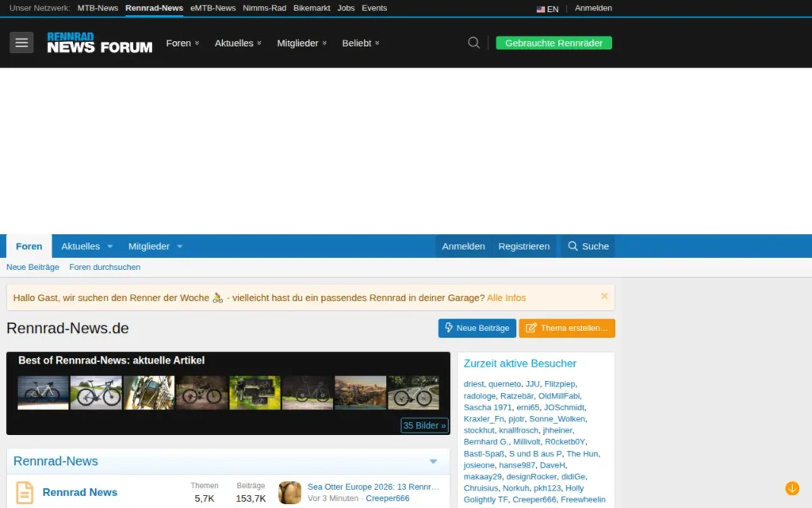812x508 pixels.
Task: Open Freewheelin's user profile
Action: [583, 499]
